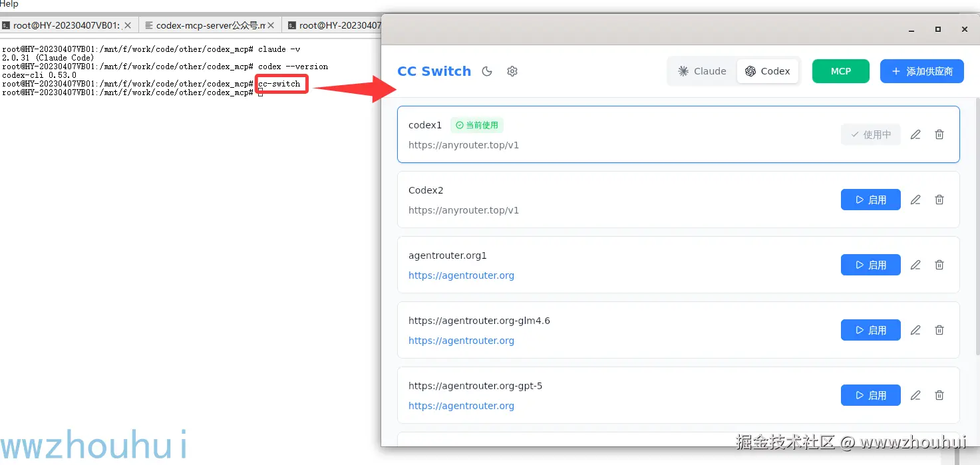Open CC Switch settings gear
This screenshot has width=980, height=465.
pos(512,71)
